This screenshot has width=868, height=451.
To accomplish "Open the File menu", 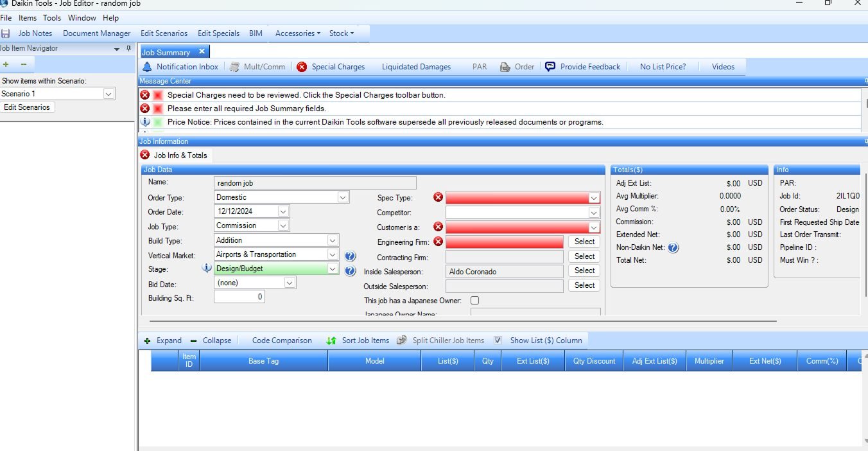I will (6, 18).
